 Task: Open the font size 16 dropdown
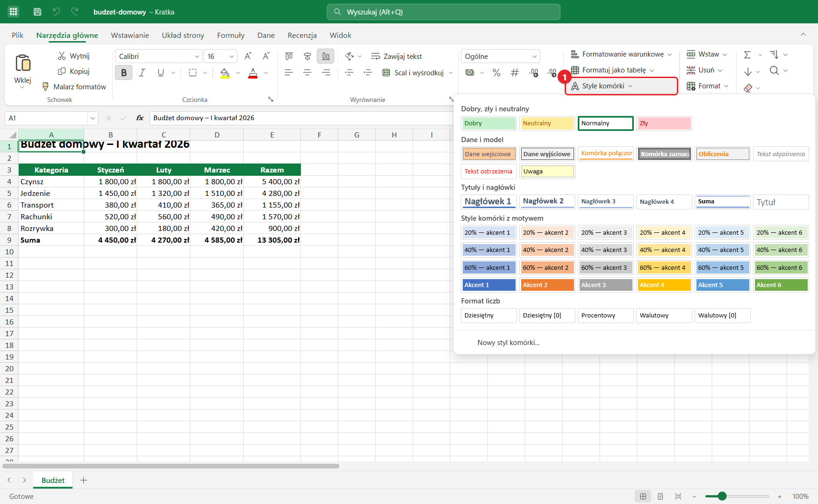tap(231, 56)
